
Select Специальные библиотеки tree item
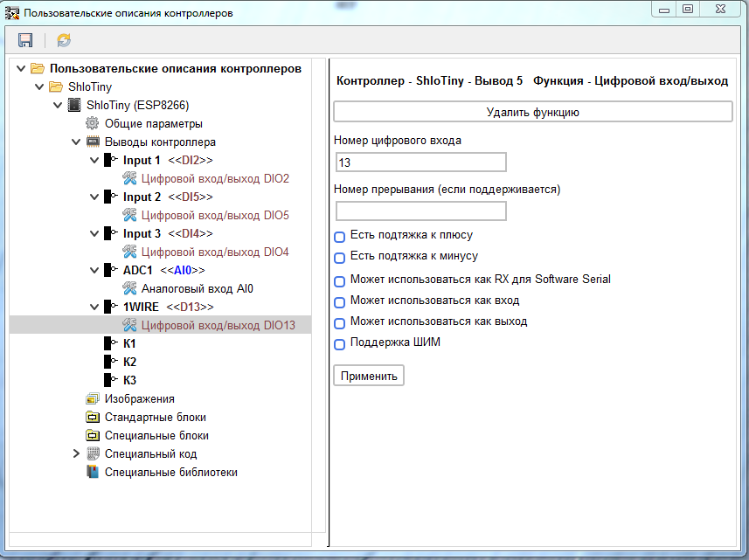coord(171,472)
